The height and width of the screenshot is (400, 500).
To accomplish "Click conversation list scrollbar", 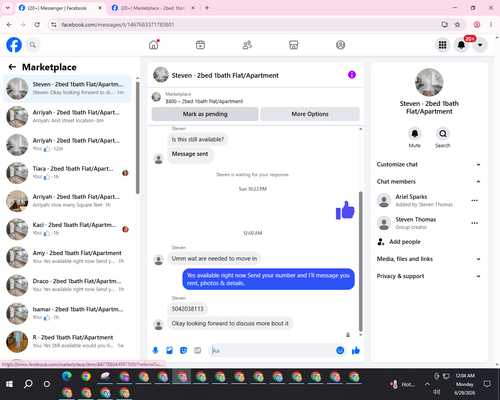I will [137, 137].
